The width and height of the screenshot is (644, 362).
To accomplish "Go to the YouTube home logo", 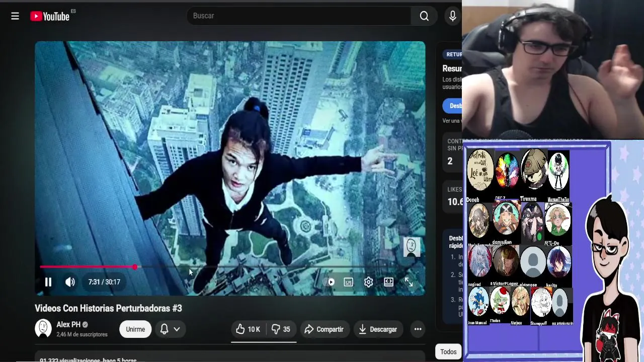I will [50, 16].
